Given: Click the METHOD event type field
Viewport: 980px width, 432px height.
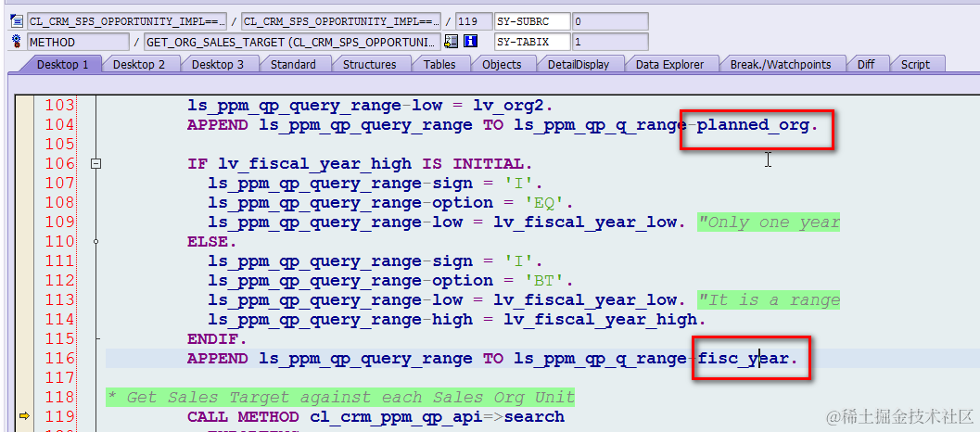Looking at the screenshot, I should (x=78, y=42).
